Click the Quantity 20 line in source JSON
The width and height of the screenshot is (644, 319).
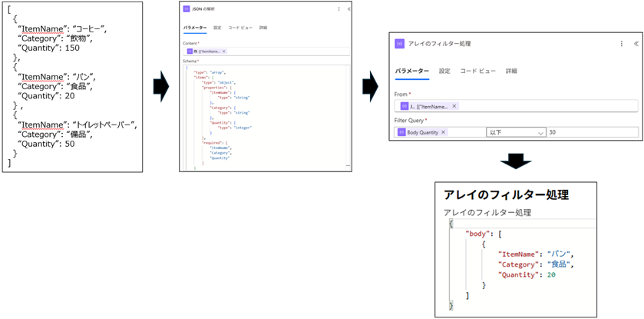click(x=46, y=96)
